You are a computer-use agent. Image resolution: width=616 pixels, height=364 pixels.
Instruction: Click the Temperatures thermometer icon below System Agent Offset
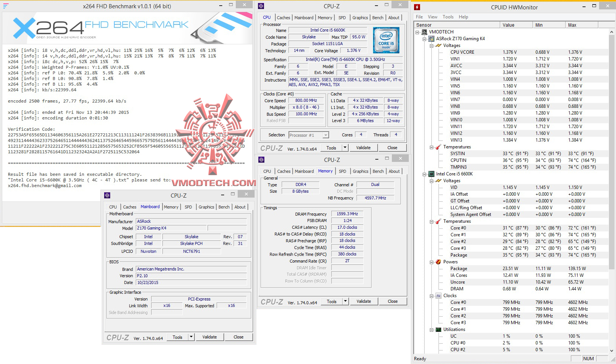[438, 221]
